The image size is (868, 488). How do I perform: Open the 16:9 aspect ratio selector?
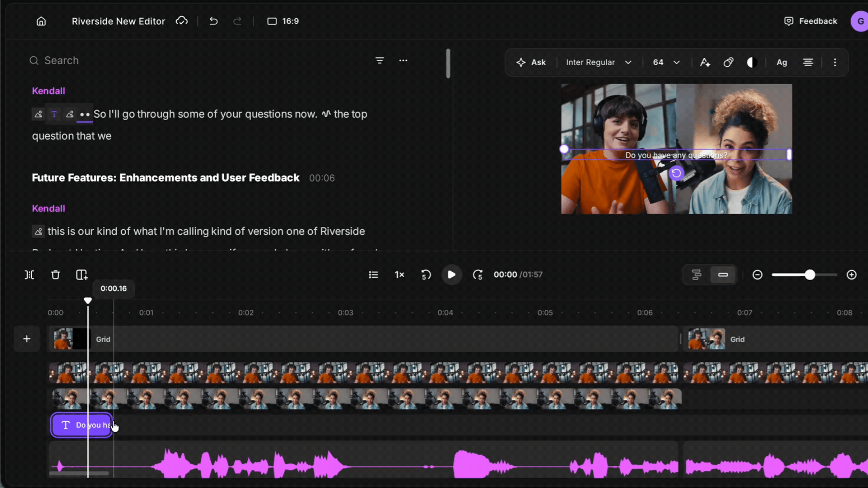point(283,21)
